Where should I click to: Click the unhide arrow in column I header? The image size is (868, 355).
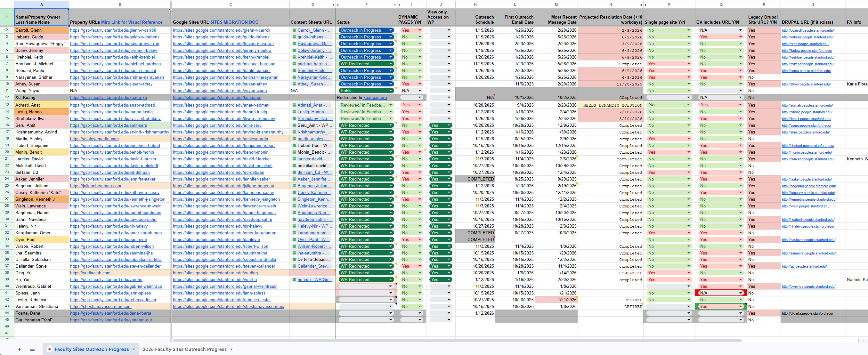(x=400, y=5)
